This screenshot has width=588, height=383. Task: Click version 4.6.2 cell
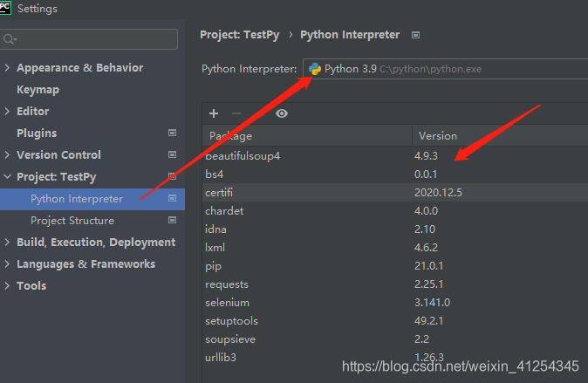pyautogui.click(x=426, y=248)
